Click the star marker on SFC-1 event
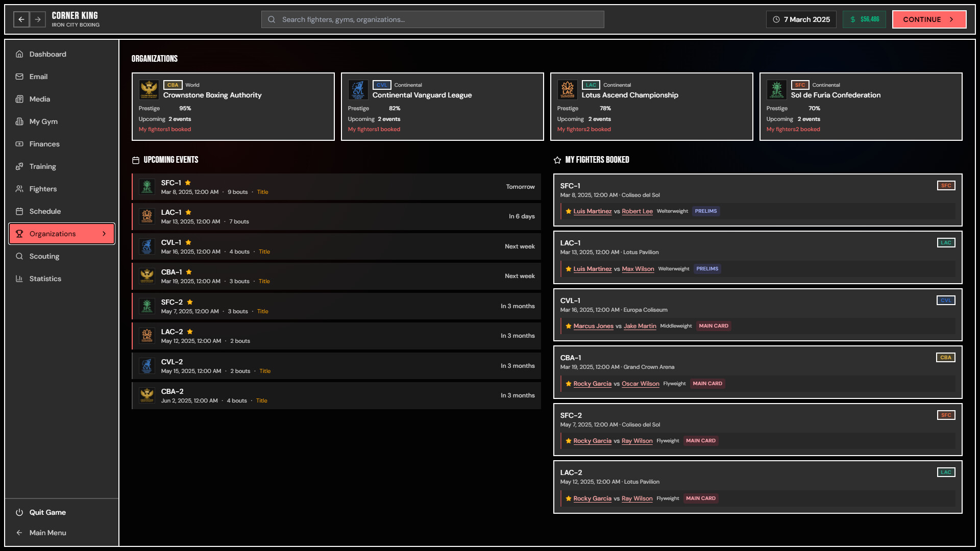980x551 pixels. tap(188, 182)
